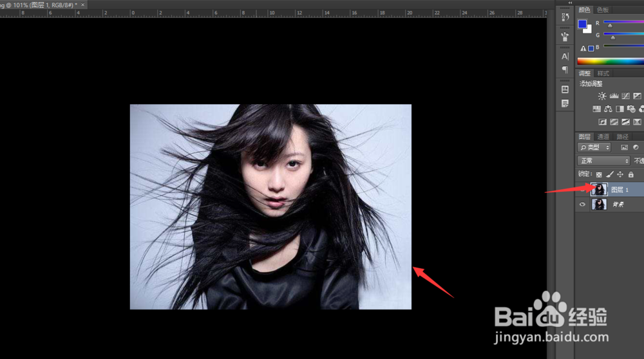
Task: Switch to the 调整 tab
Action: click(x=585, y=73)
